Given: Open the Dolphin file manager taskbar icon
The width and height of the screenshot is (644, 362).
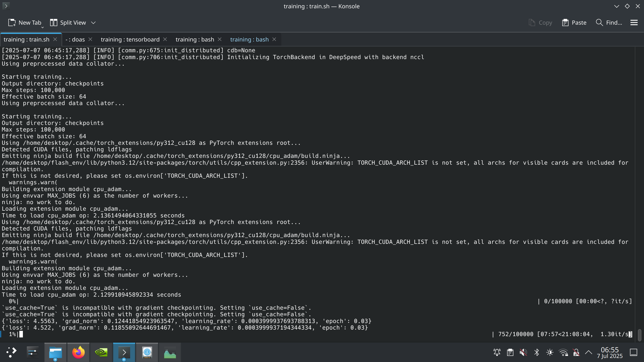Looking at the screenshot, I should [55, 352].
